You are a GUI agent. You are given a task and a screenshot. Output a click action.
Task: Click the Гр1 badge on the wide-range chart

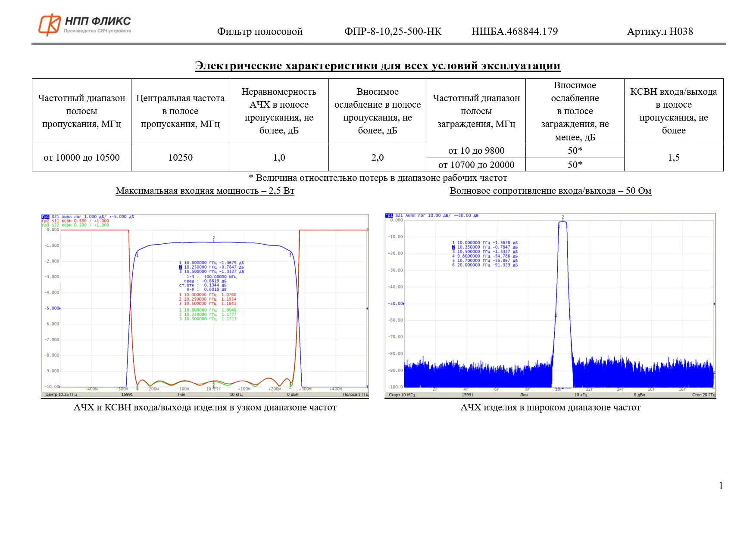tap(389, 215)
